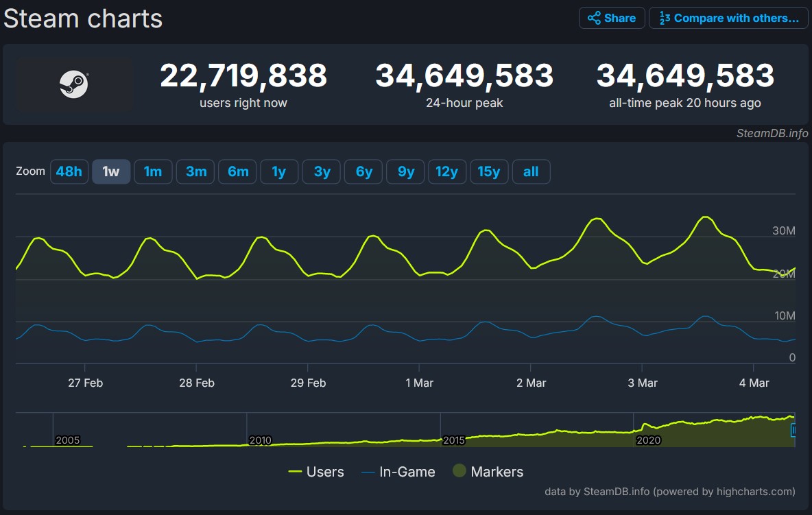Toggle the Markers series in legend
Viewport: 812px width, 515px height.
coord(488,472)
